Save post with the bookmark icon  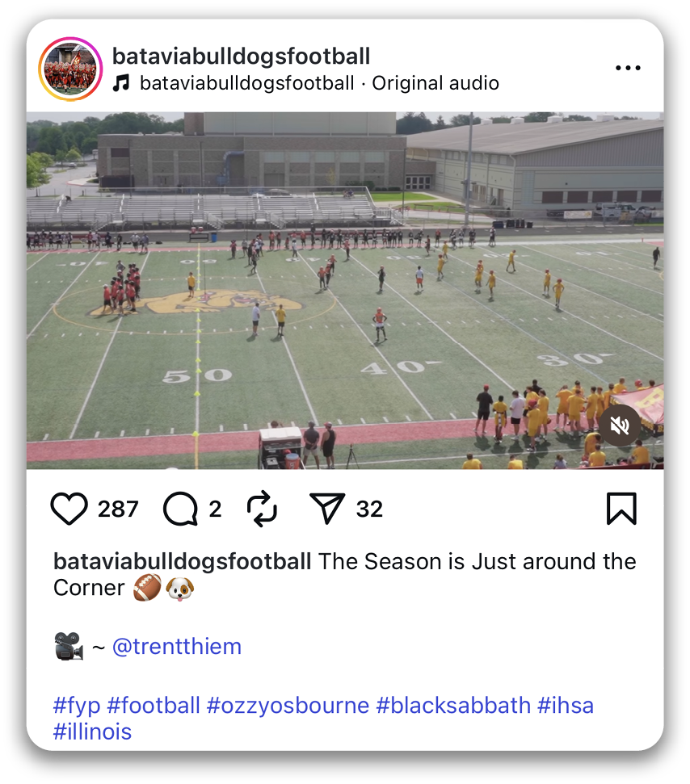(621, 509)
